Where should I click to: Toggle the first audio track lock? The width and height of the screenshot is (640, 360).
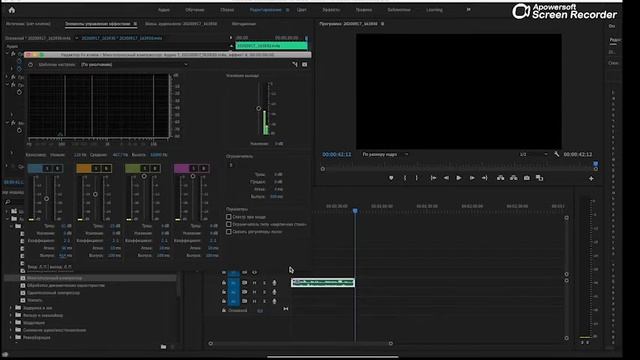(224, 282)
